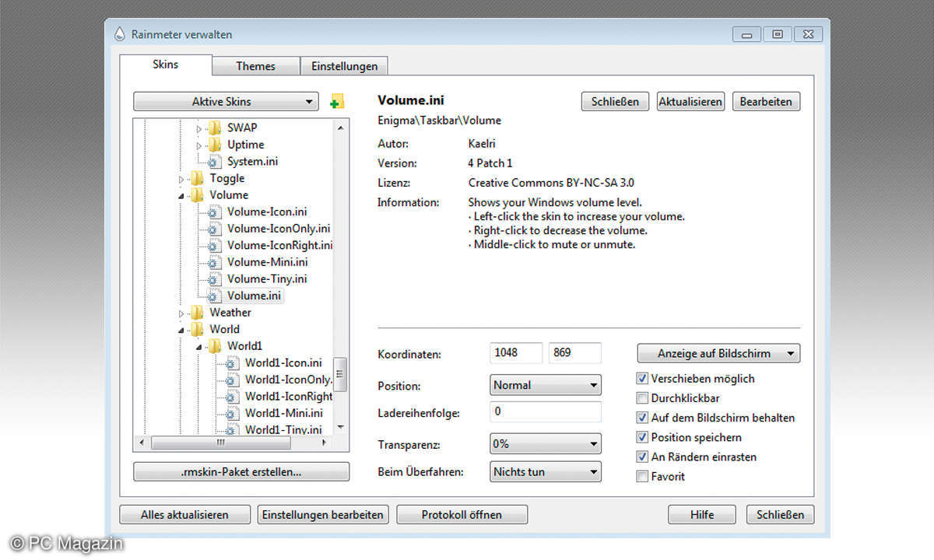Click Einstellungen bearbeiten button
The height and width of the screenshot is (560, 934).
tap(323, 514)
